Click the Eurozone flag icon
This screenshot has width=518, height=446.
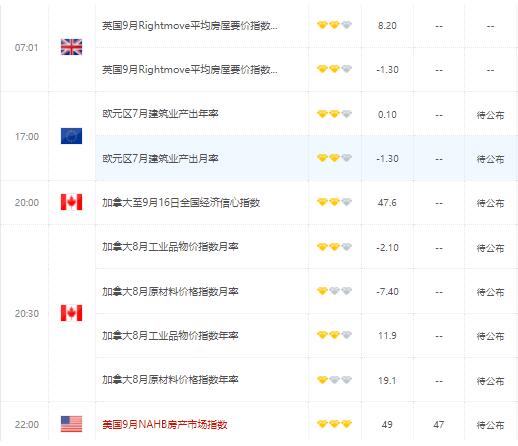71,136
